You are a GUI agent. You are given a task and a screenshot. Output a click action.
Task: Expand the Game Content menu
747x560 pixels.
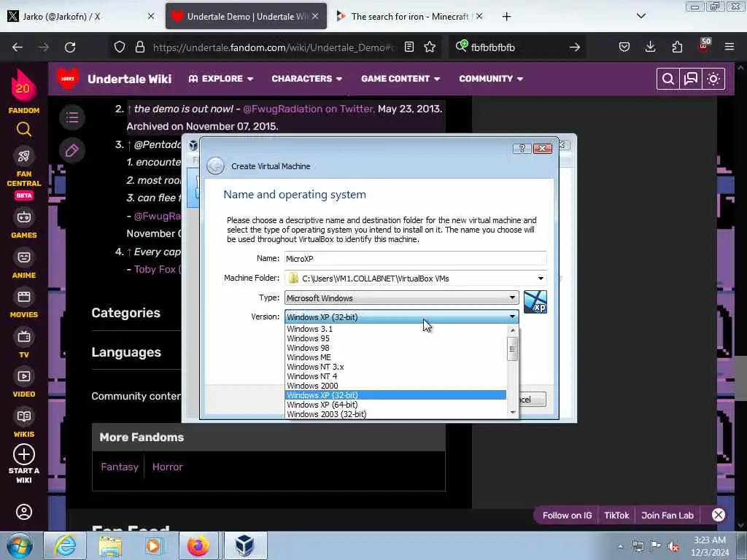coord(400,79)
